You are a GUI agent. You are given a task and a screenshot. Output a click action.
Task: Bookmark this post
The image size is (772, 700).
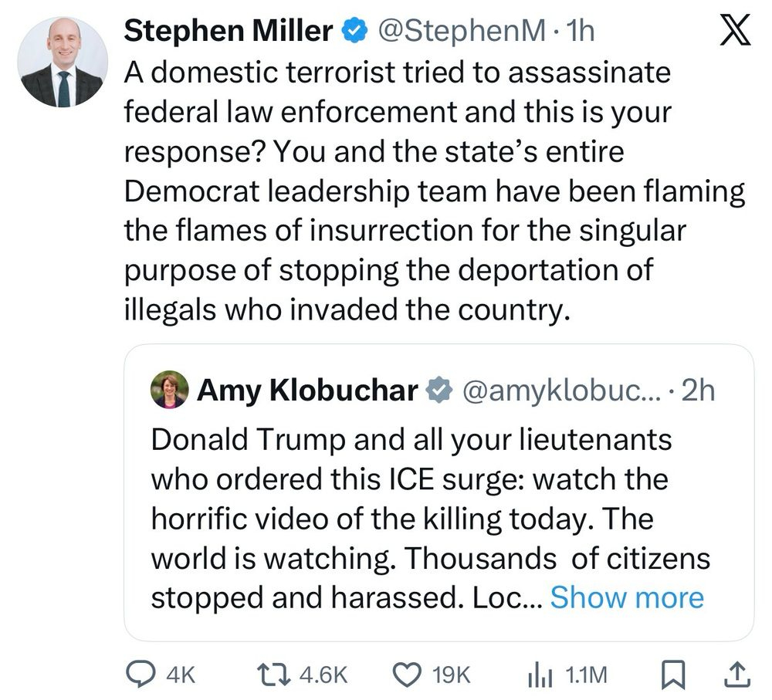[673, 675]
